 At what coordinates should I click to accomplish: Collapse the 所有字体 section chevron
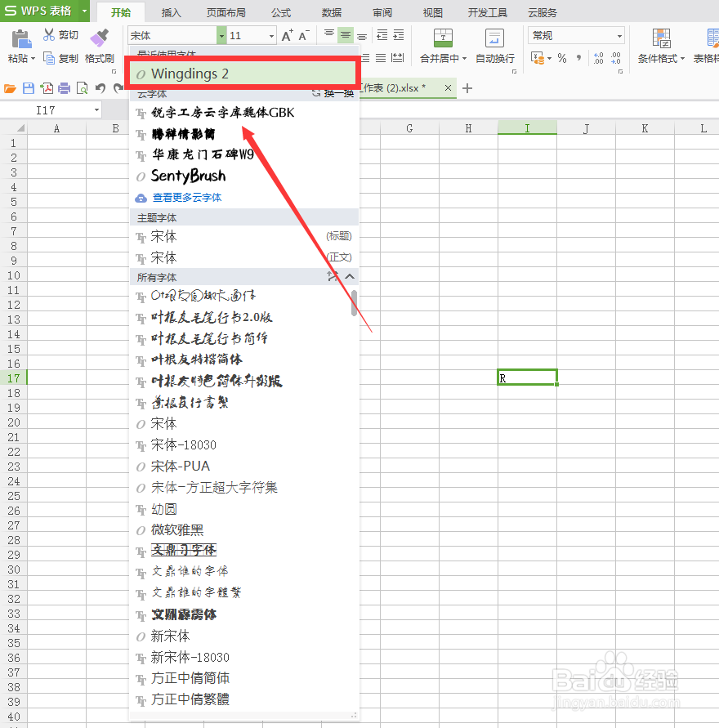click(x=350, y=277)
